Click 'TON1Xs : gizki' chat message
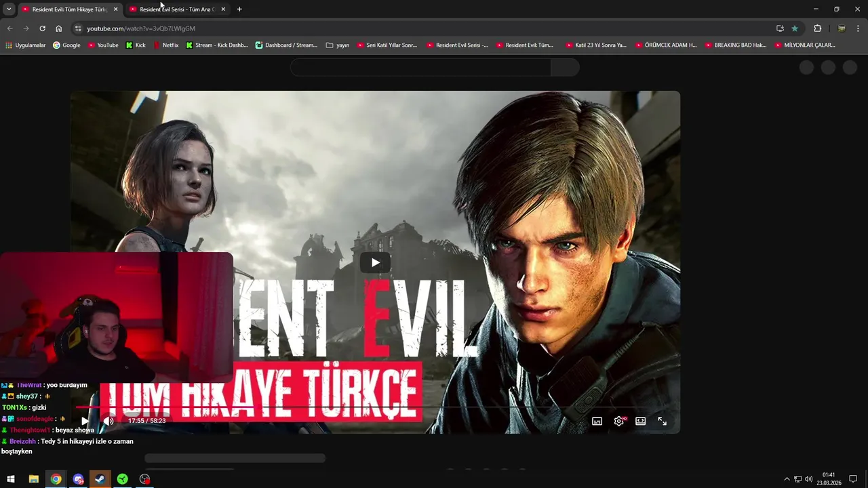This screenshot has width=868, height=488. 24,407
